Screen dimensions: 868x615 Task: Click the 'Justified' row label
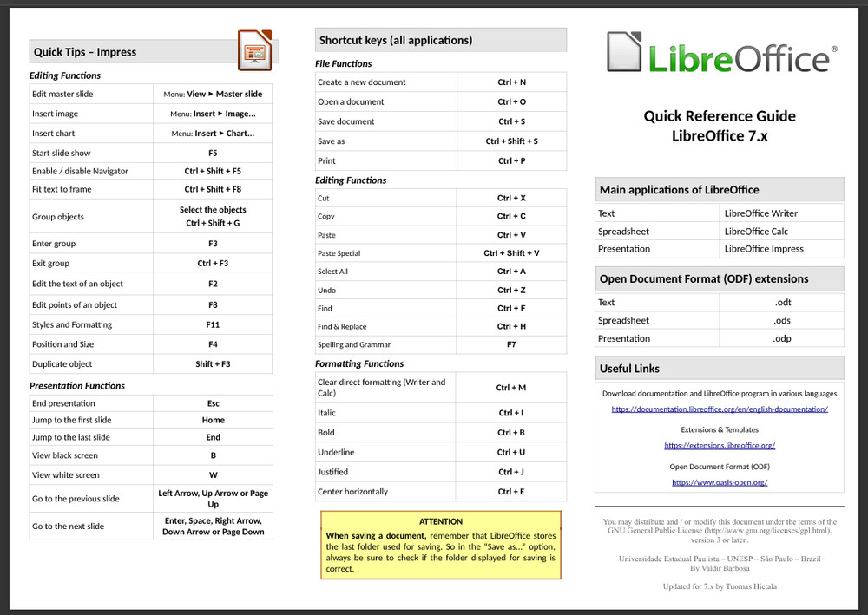click(x=332, y=472)
